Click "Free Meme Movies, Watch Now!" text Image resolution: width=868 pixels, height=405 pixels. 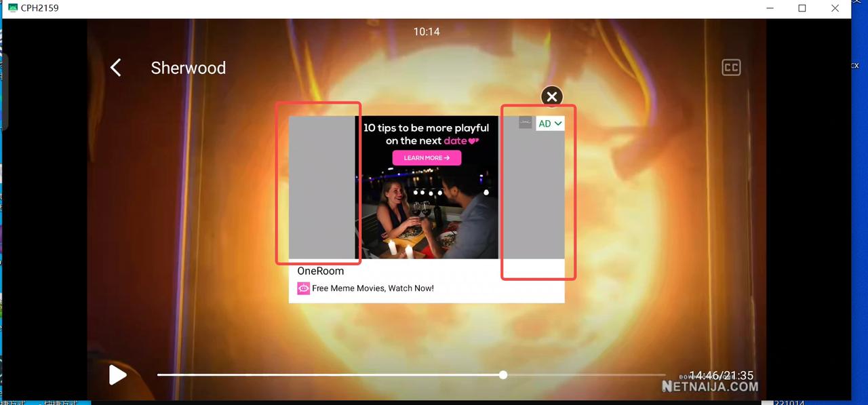(373, 288)
